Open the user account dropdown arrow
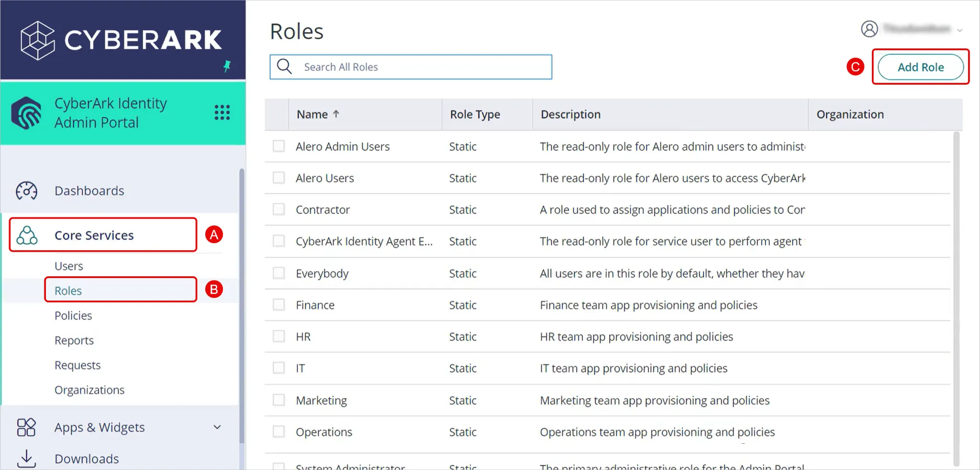Screen dimensions: 980x470 tap(959, 30)
